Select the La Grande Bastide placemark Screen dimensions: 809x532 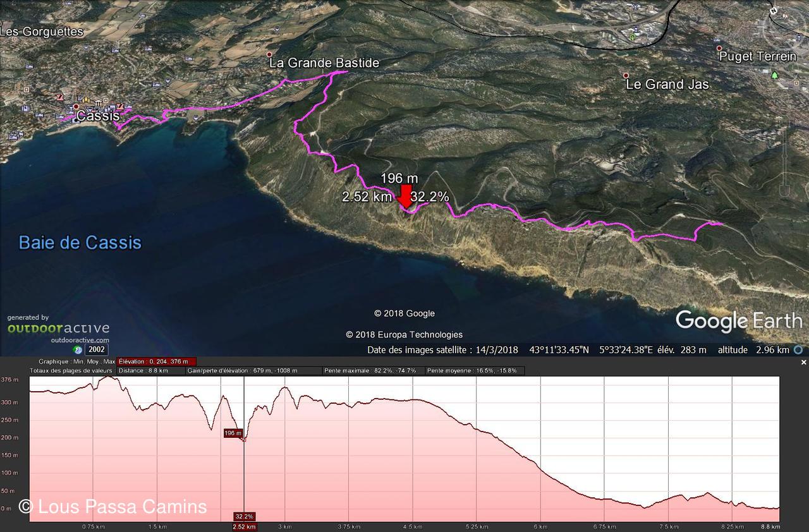[270, 55]
